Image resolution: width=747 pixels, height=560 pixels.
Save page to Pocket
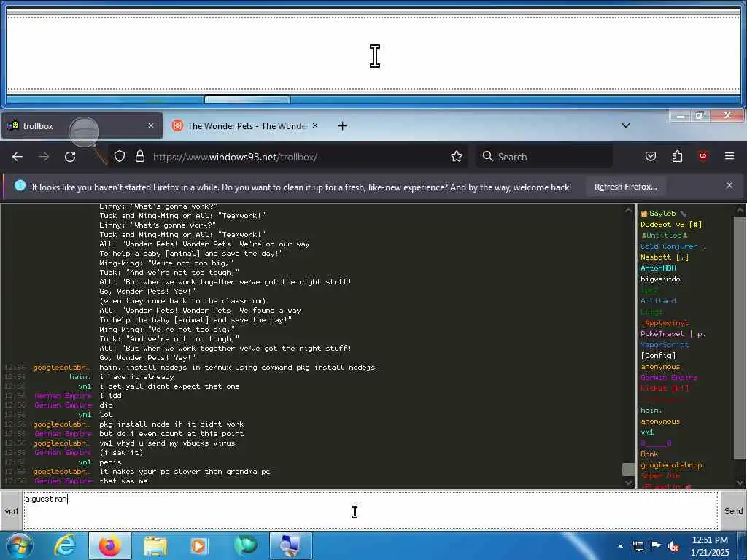(x=651, y=156)
